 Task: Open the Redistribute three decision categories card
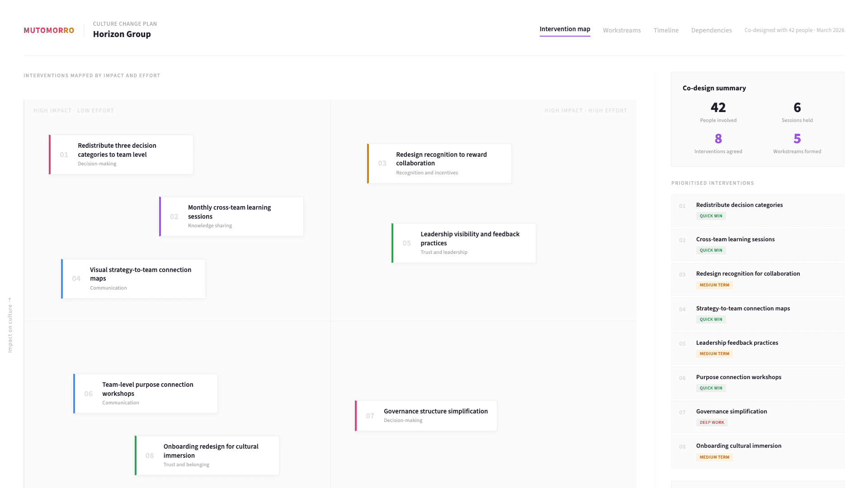tap(121, 155)
